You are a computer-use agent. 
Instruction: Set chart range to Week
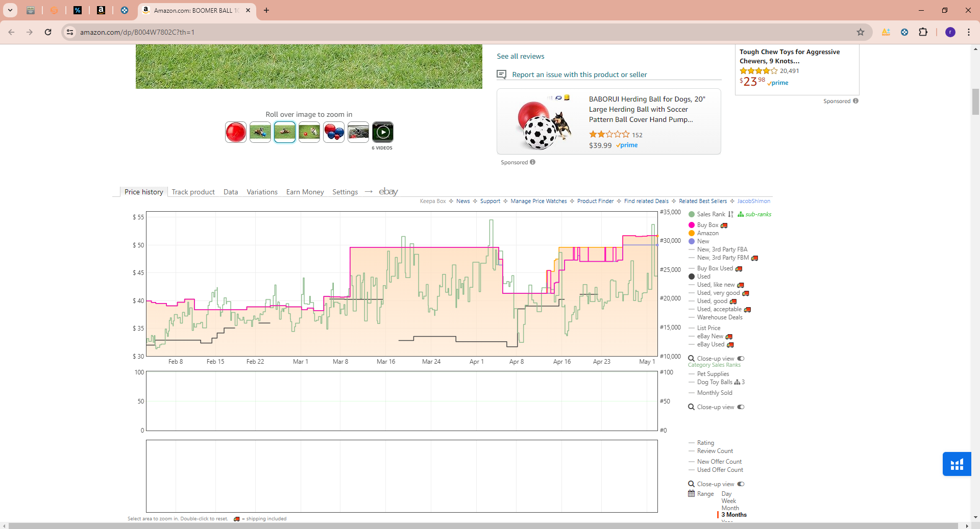(728, 501)
